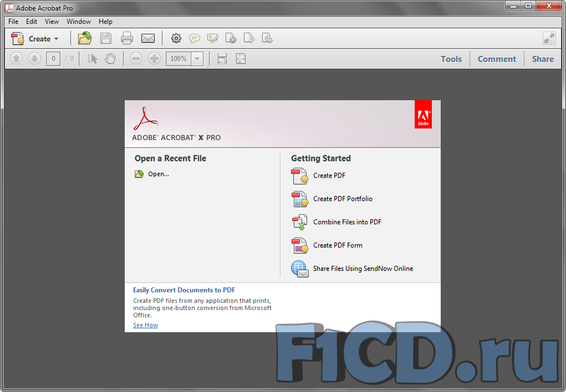Choose the Select text cursor tool
This screenshot has height=392, width=566.
point(92,59)
